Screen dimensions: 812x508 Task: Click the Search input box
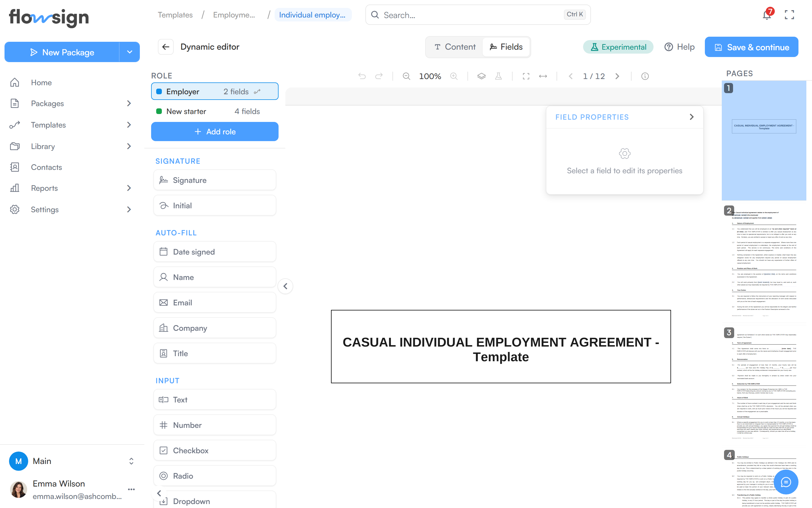pyautogui.click(x=478, y=15)
